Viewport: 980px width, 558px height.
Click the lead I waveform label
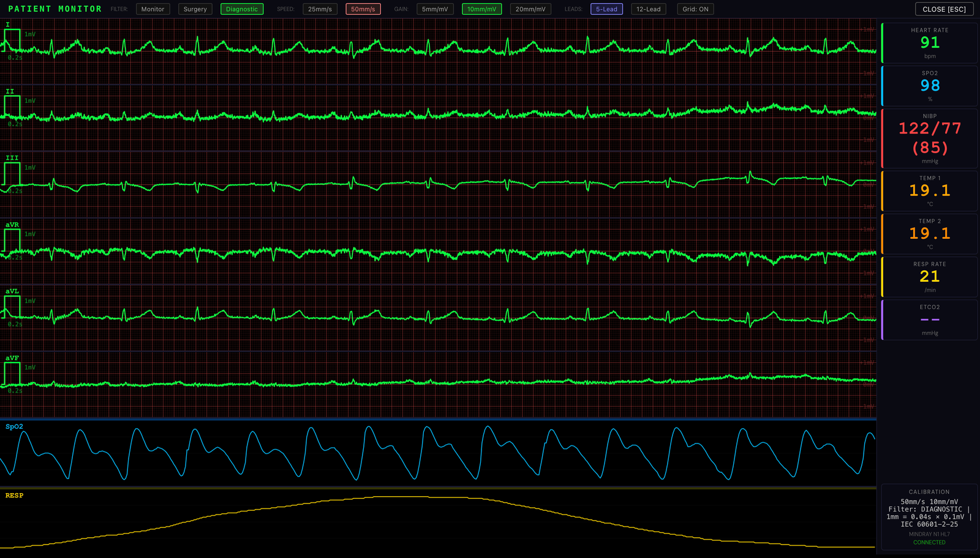coord(8,25)
